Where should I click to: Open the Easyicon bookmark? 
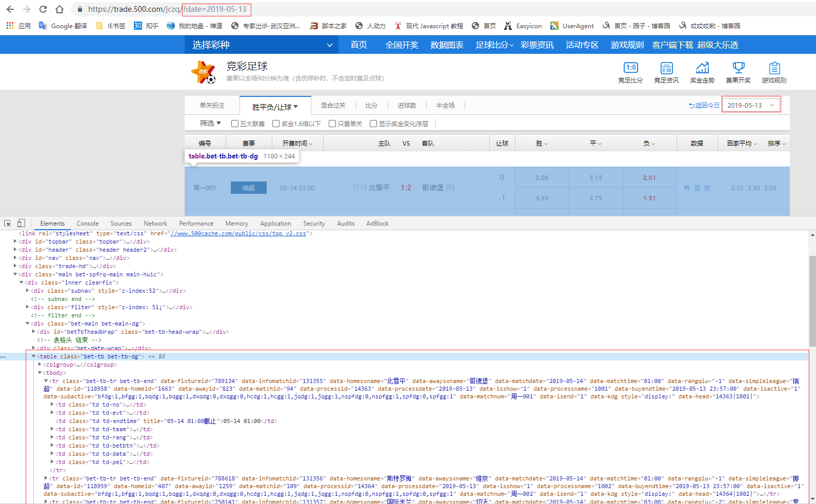point(523,26)
